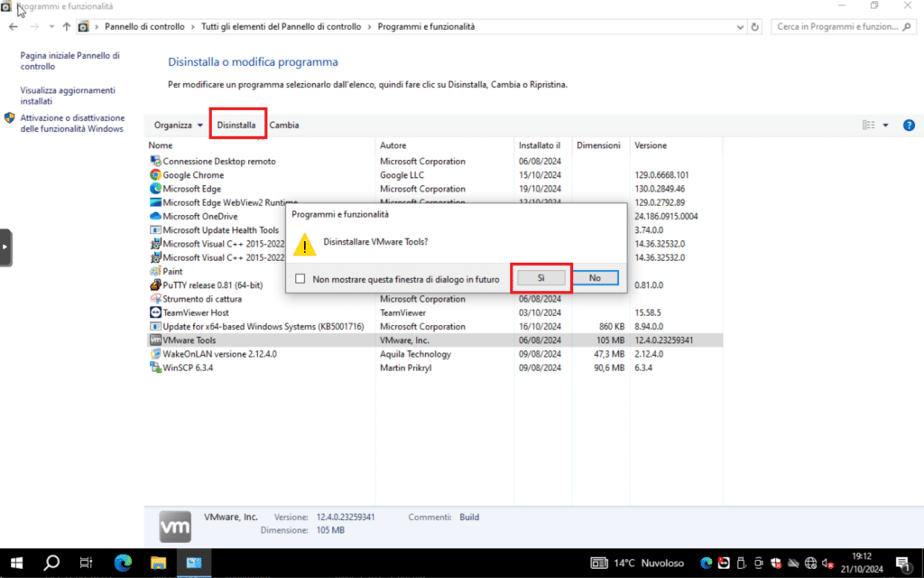924x578 pixels.
Task: Open the Windows Start menu
Action: click(16, 563)
